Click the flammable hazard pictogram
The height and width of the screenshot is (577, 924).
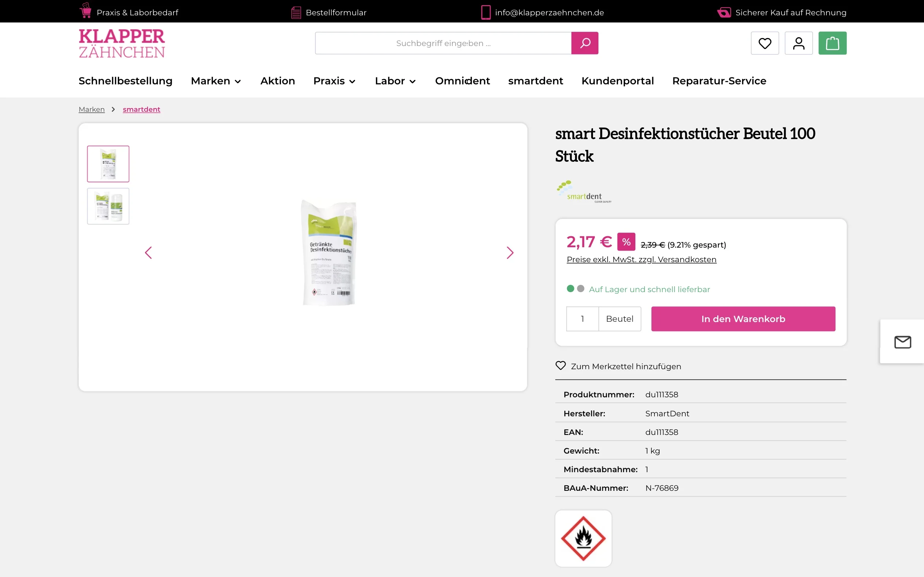point(583,538)
